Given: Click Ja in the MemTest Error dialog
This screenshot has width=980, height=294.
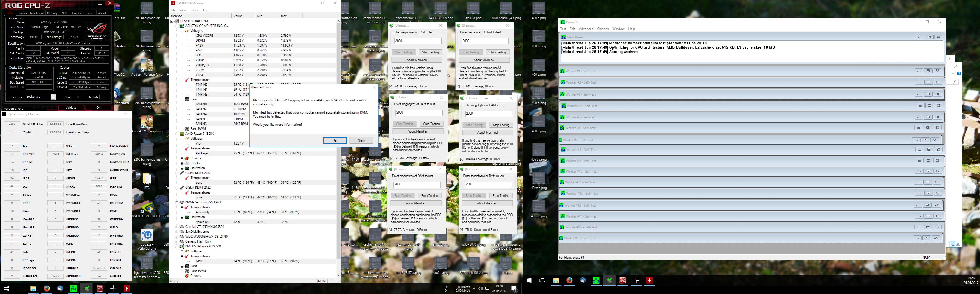Looking at the screenshot, I should coord(335,140).
